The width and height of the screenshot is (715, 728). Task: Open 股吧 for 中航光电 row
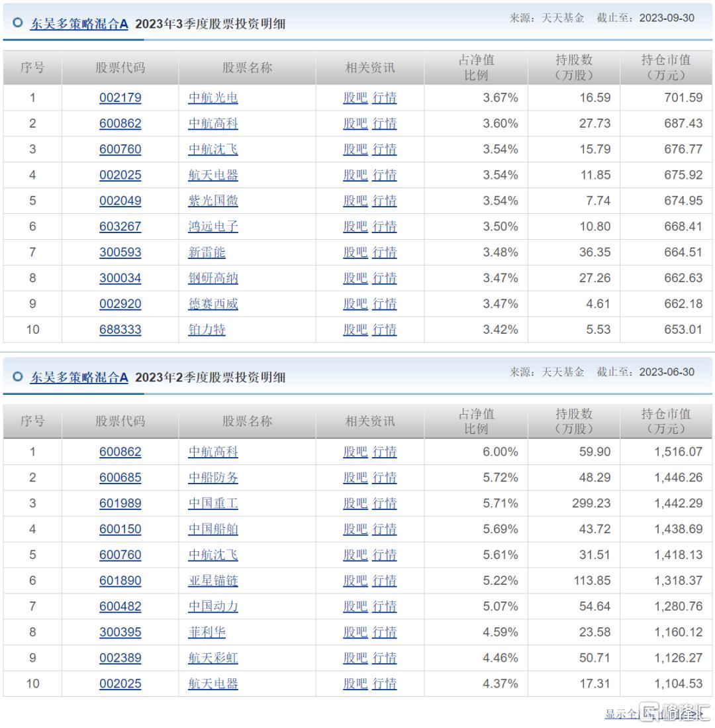(355, 98)
